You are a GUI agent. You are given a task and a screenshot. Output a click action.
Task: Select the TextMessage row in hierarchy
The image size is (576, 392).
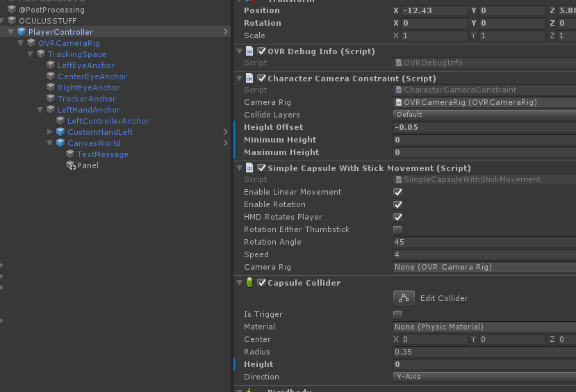click(115, 154)
